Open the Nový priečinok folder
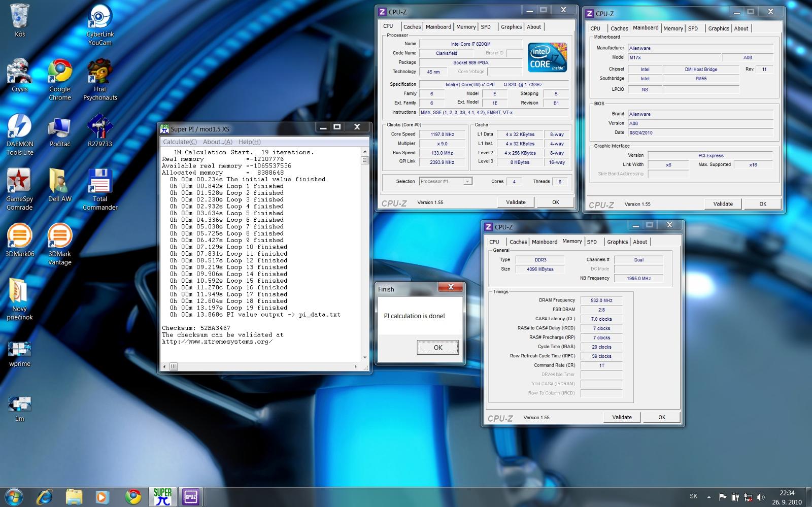Image resolution: width=812 pixels, height=507 pixels. (x=20, y=299)
